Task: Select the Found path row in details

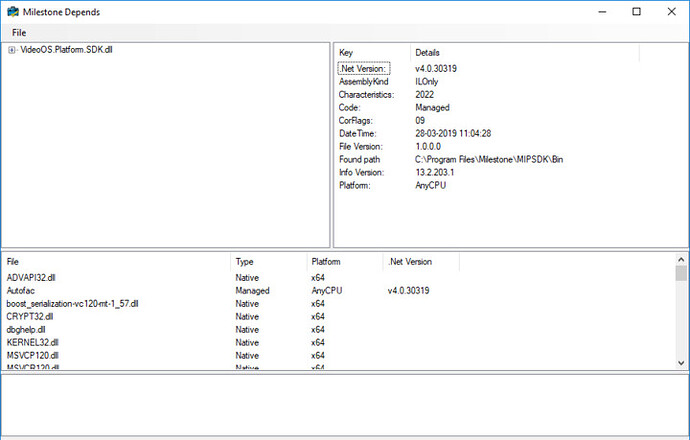Action: 360,160
